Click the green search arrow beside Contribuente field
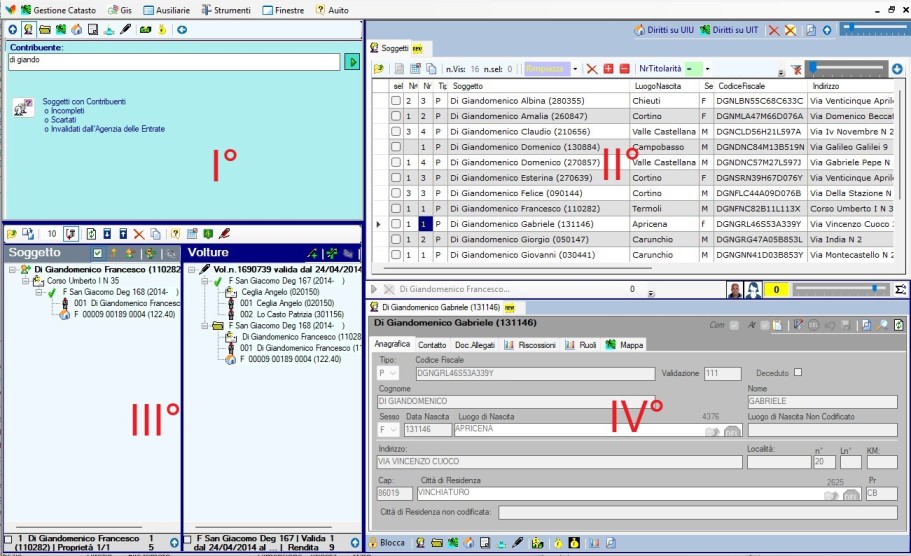This screenshot has height=556, width=911. coord(352,62)
